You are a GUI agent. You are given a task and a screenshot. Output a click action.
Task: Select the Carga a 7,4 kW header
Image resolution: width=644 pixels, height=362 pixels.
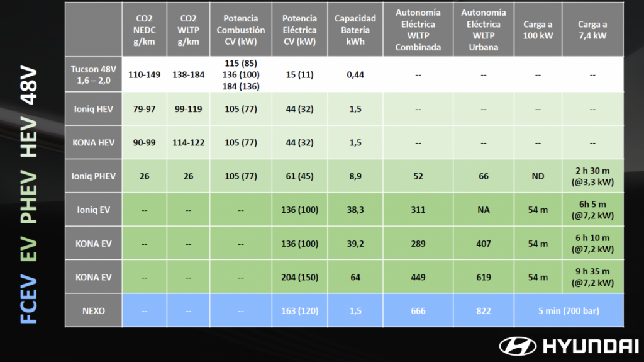click(592, 30)
